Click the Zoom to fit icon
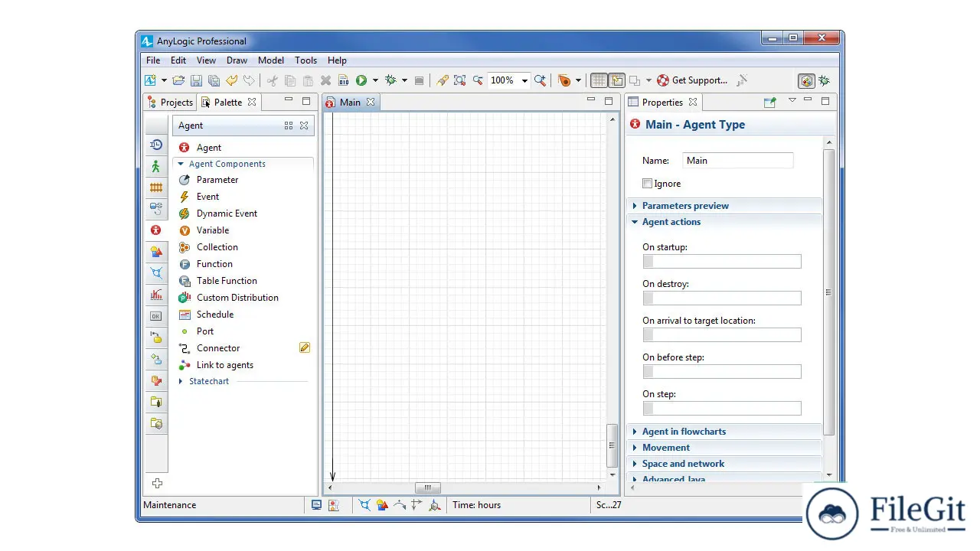This screenshot has width=980, height=551. tap(459, 80)
